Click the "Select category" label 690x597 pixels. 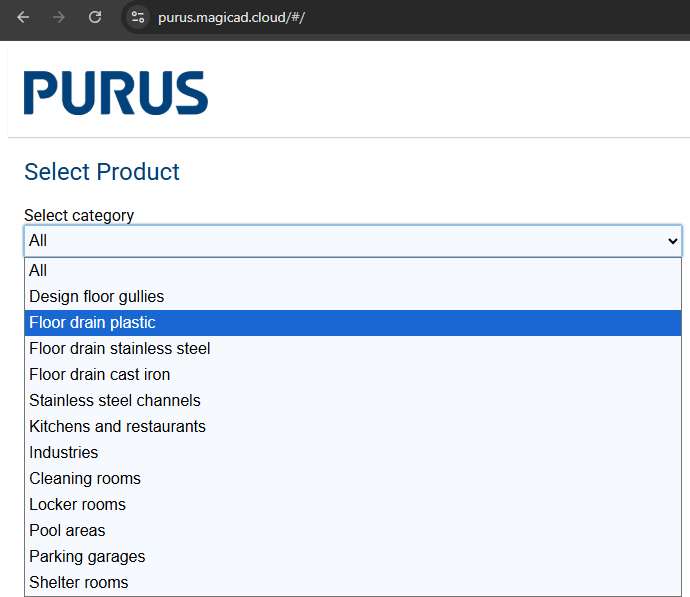[79, 216]
